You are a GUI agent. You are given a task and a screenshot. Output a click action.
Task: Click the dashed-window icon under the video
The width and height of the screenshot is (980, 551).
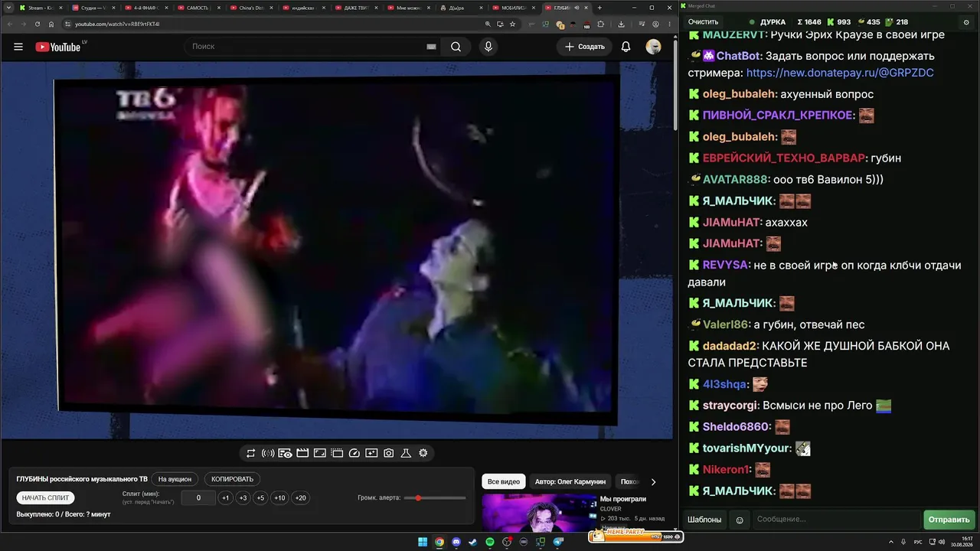point(337,453)
